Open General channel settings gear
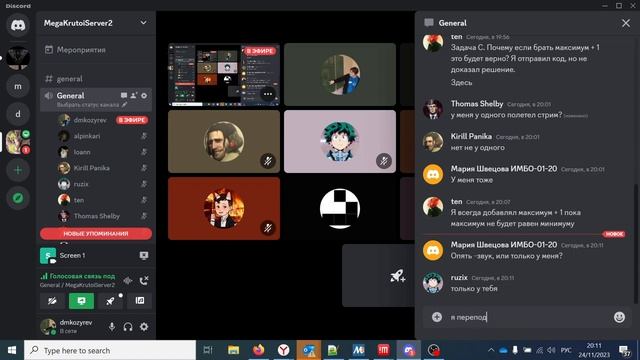Screen dimensions: 640x360 click(x=144, y=96)
